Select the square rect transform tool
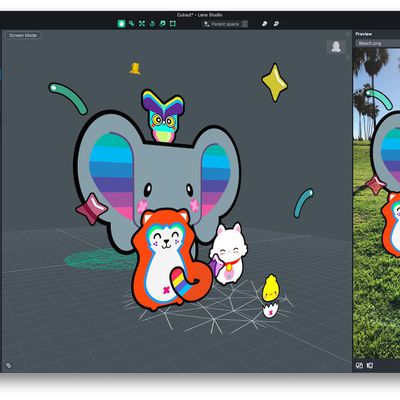400x400 pixels. [173, 24]
